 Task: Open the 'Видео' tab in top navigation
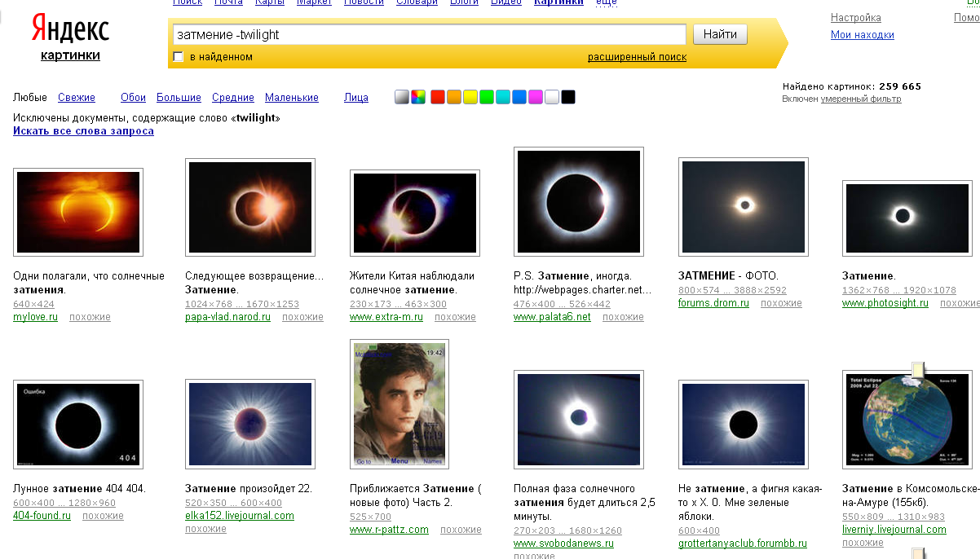coord(506,2)
